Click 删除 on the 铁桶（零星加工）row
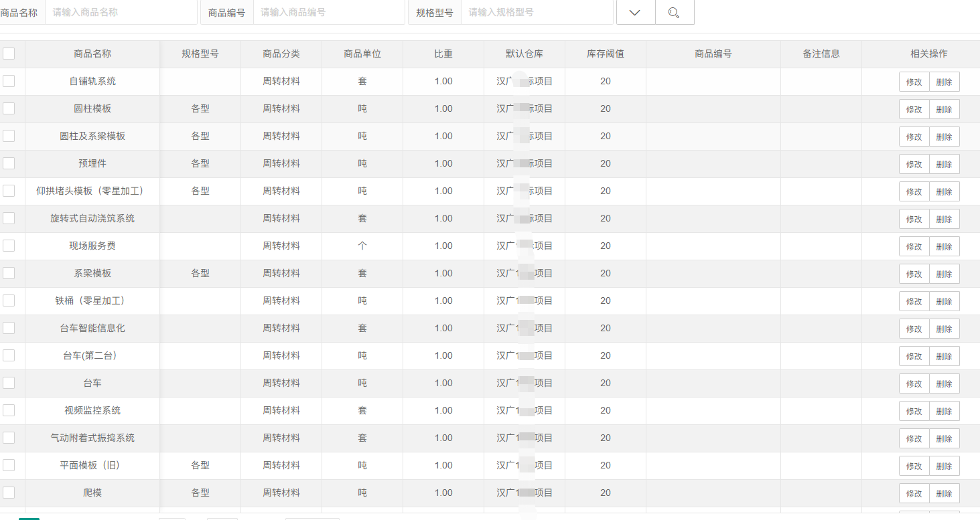The image size is (980, 520). pyautogui.click(x=944, y=300)
